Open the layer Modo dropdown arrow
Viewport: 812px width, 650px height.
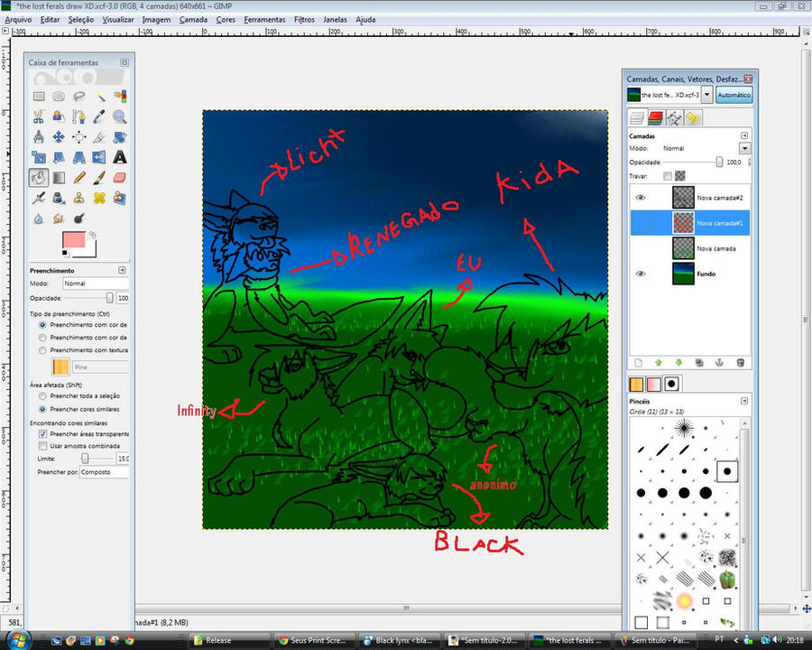coord(744,148)
